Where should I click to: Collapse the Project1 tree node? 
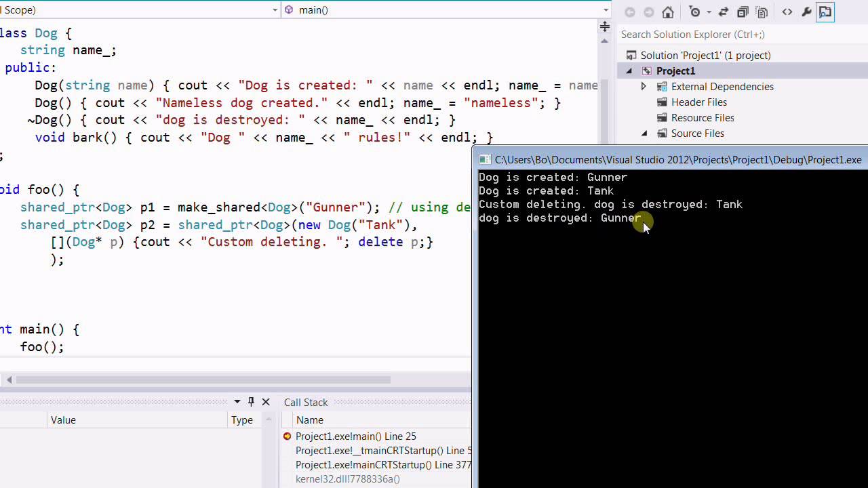[629, 71]
